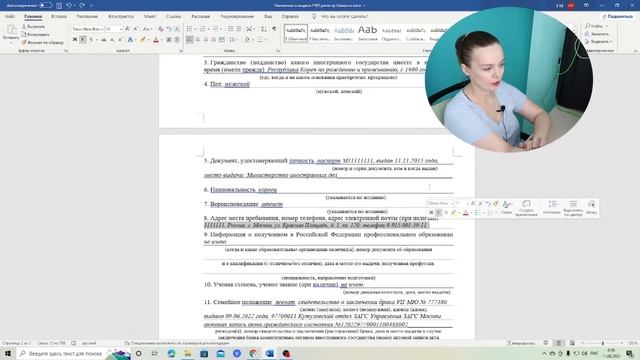The image size is (640, 360).
Task: Open Word from the Windows taskbar
Action: [269, 353]
